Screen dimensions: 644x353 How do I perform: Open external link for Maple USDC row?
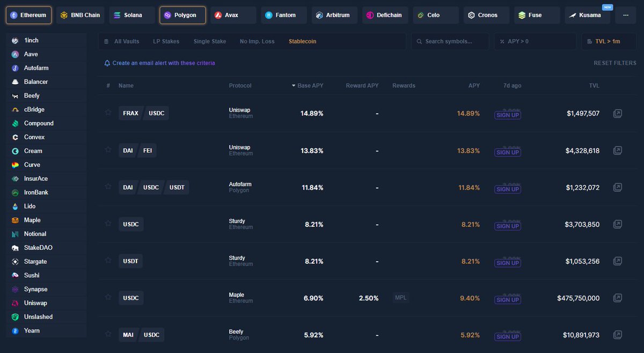[618, 298]
